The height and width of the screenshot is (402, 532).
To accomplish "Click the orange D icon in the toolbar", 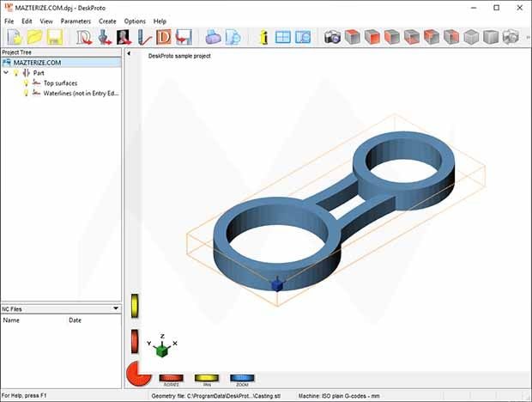I will point(164,37).
